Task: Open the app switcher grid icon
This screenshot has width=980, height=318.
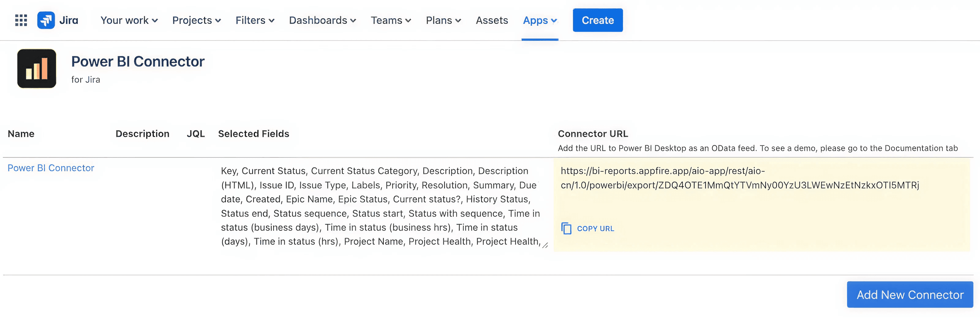Action: pos(21,20)
